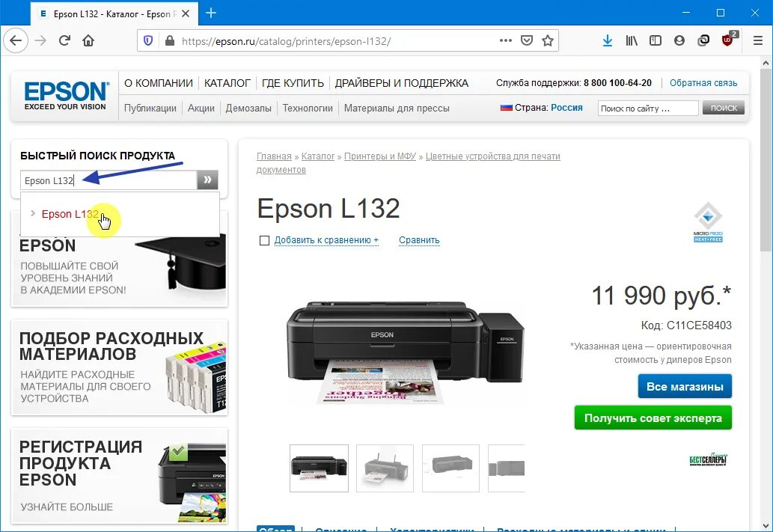This screenshot has width=773, height=532.
Task: Open ДРАЙВЕРЫ И ПОДДЕРЖКА menu
Action: tap(402, 83)
